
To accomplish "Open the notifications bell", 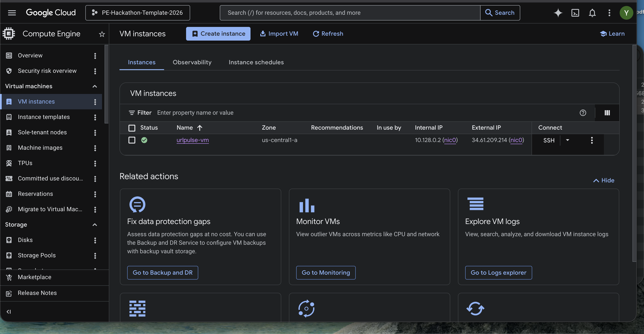I will (x=592, y=13).
